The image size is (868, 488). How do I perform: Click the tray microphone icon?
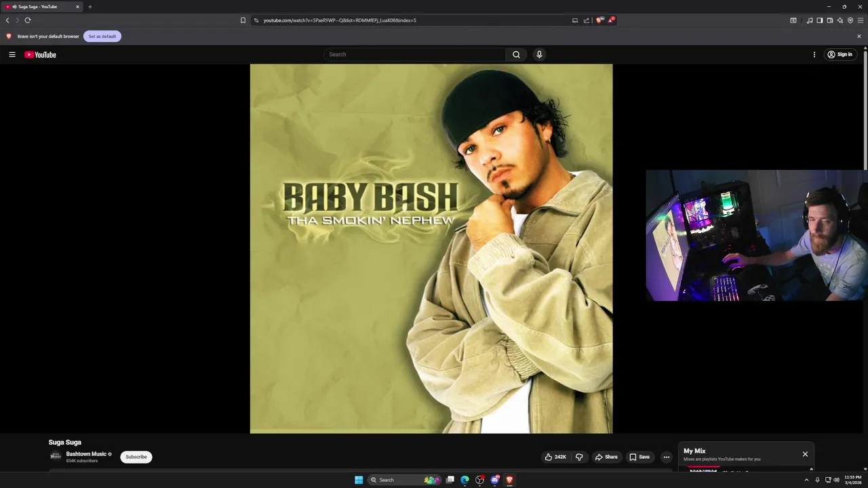(817, 480)
